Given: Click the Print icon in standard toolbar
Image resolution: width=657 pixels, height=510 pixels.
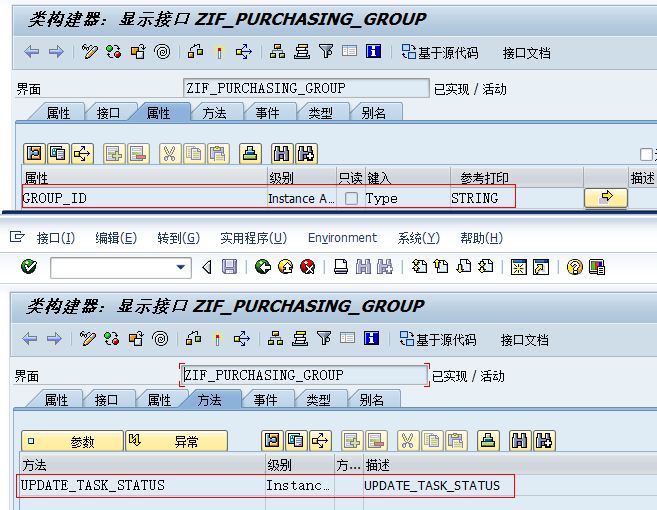Looking at the screenshot, I should (x=341, y=267).
